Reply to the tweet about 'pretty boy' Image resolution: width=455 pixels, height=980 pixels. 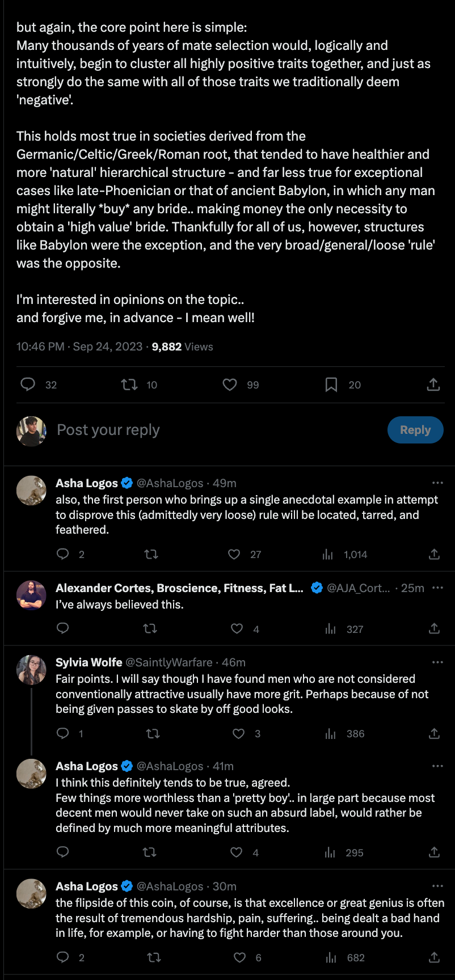click(x=63, y=852)
